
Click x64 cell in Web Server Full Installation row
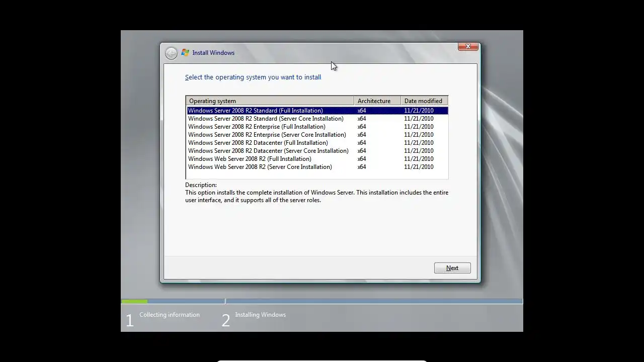click(362, 159)
